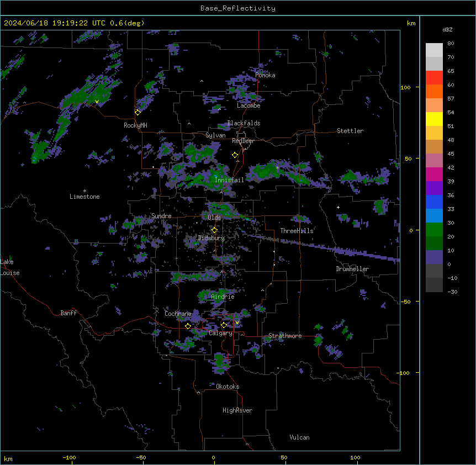
Task: Click the Lacombe city label
Action: click(248, 105)
